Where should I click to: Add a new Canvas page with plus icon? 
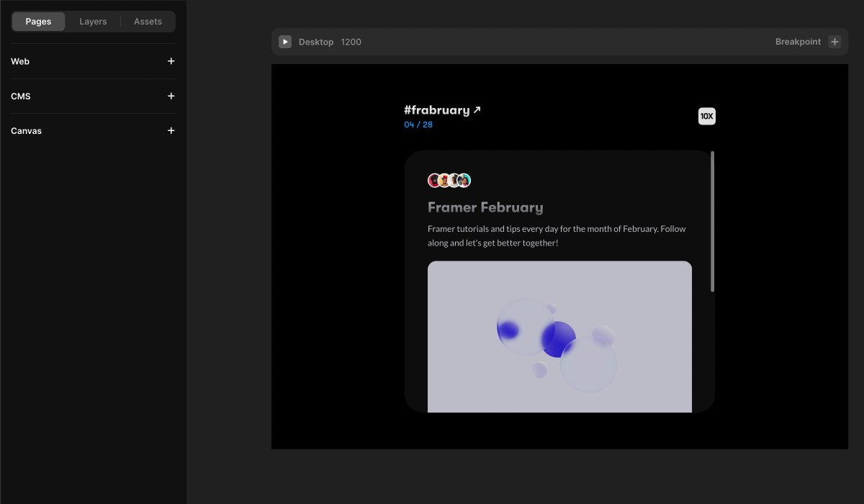pos(171,130)
